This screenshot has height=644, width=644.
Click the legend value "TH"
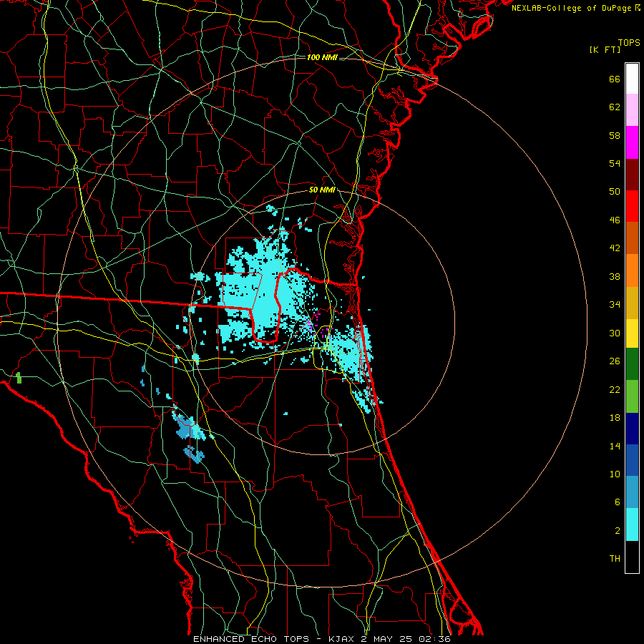pyautogui.click(x=615, y=559)
